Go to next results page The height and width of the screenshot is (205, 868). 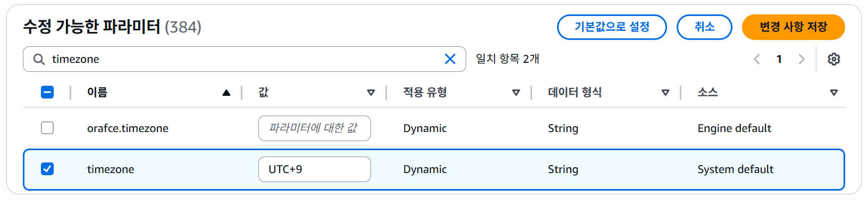[802, 59]
